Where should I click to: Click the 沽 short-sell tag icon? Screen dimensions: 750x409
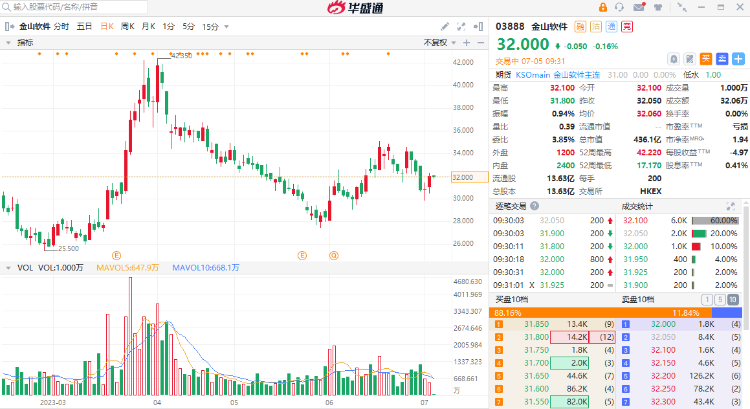[596, 26]
